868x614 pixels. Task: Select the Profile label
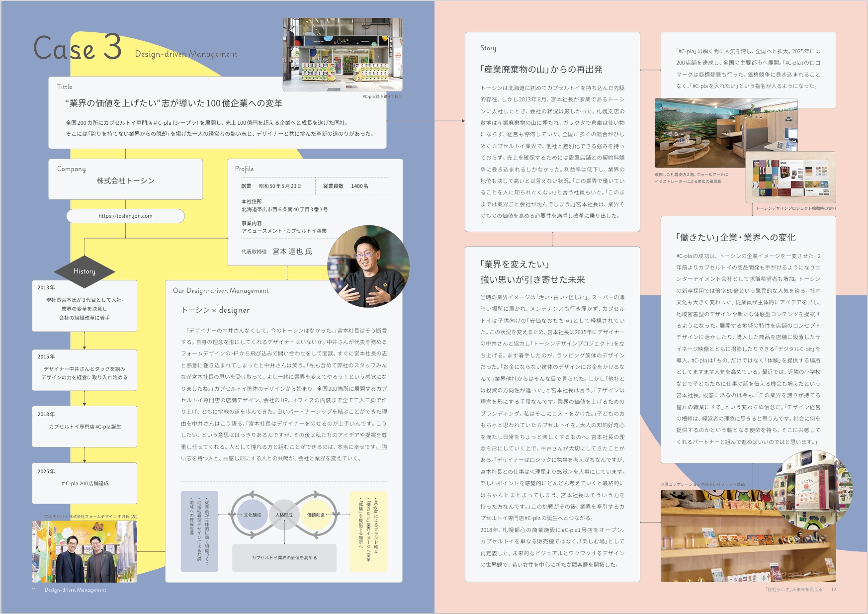click(x=245, y=169)
